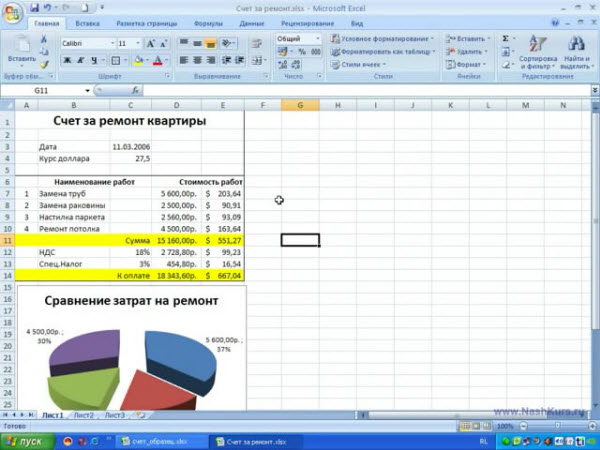The image size is (600, 450).
Task: Cut selection with the scissors icon
Action: coord(44,39)
